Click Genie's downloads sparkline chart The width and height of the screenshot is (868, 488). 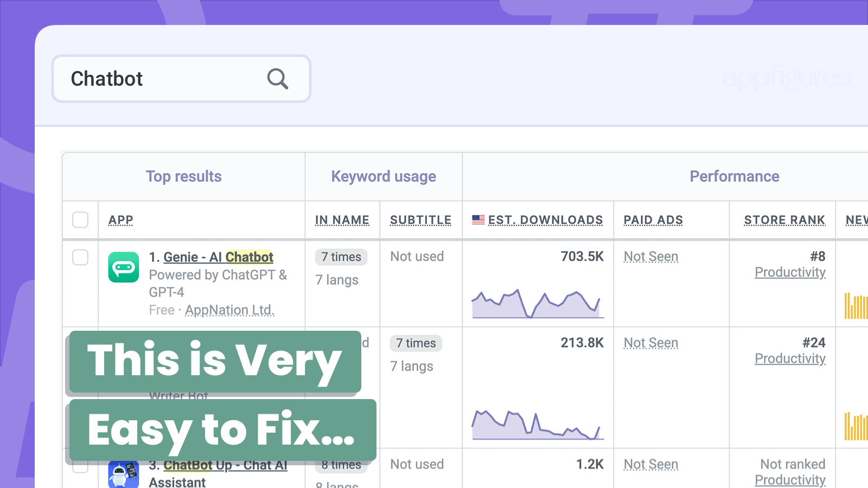pyautogui.click(x=537, y=303)
